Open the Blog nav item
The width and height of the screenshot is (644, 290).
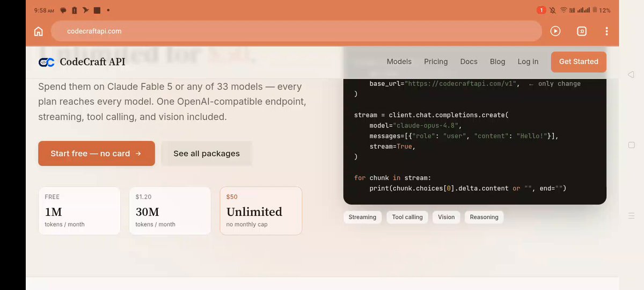pyautogui.click(x=497, y=62)
